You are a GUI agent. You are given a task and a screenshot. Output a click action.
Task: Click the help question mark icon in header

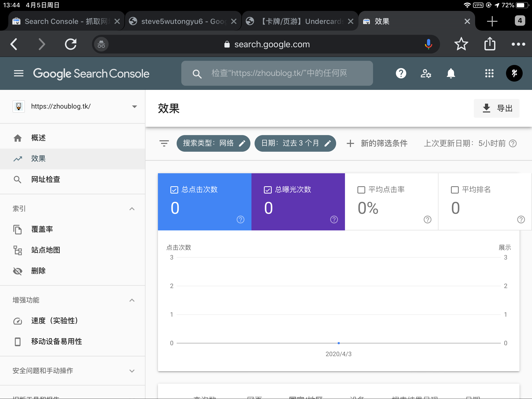click(x=401, y=74)
